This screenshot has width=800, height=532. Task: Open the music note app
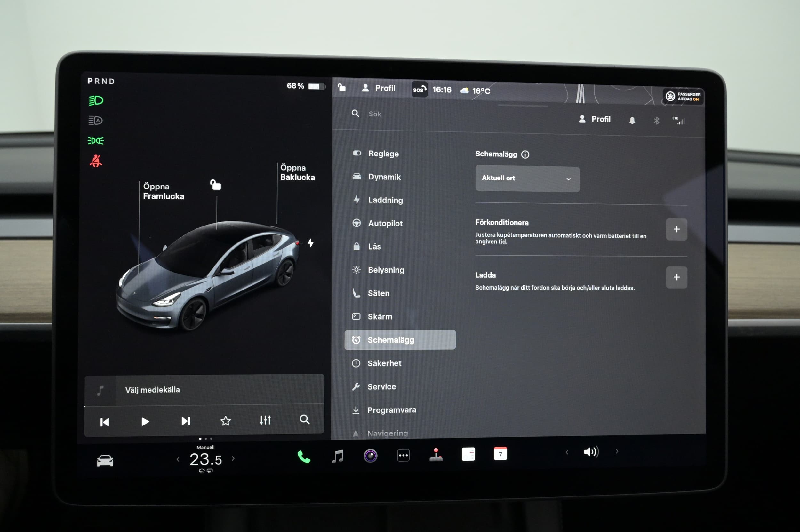point(337,456)
